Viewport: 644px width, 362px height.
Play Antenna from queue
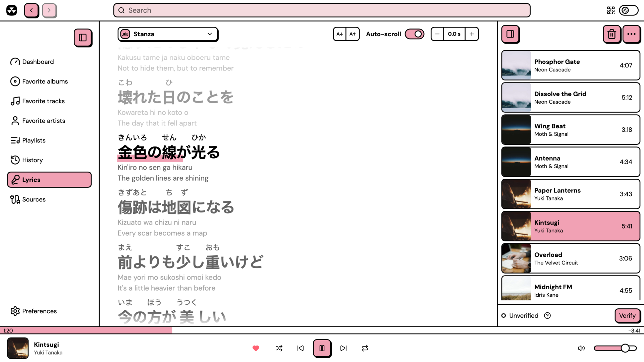(571, 162)
